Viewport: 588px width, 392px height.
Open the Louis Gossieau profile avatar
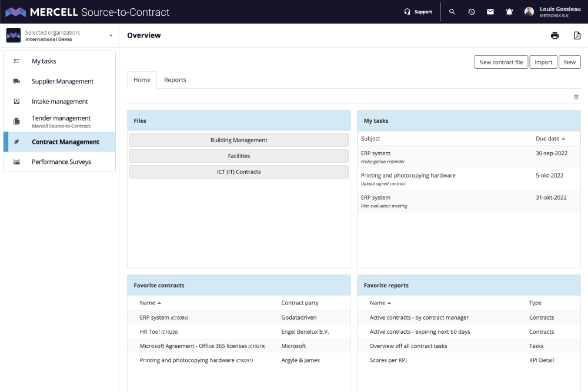[x=529, y=12]
